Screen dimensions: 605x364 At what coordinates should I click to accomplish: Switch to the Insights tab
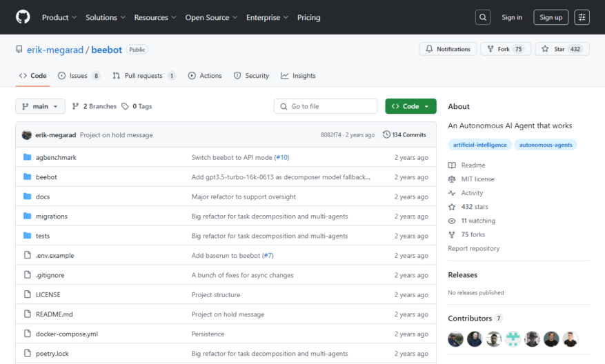(298, 76)
